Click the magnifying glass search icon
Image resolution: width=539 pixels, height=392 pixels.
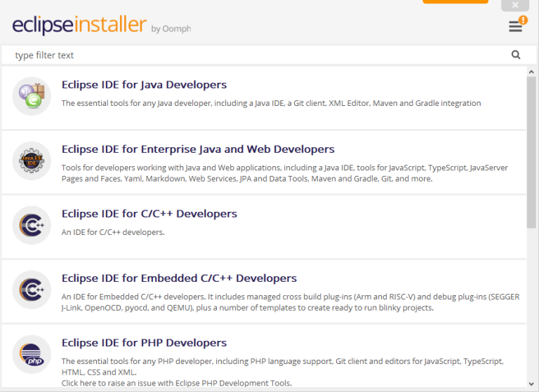(x=516, y=55)
